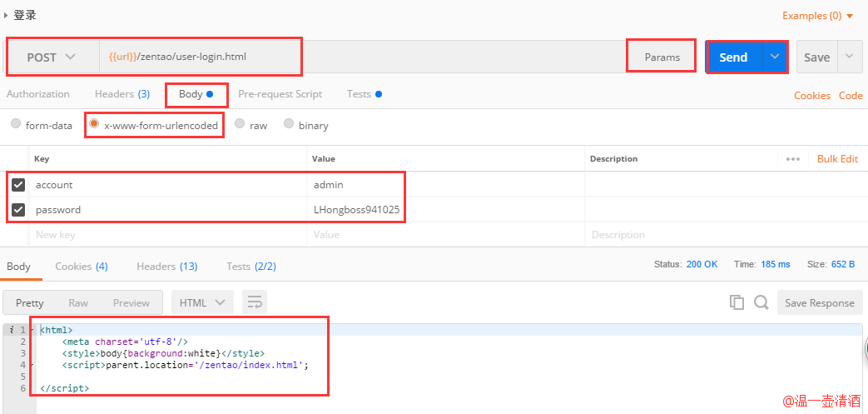868x414 pixels.
Task: Open the Code link
Action: pos(851,95)
